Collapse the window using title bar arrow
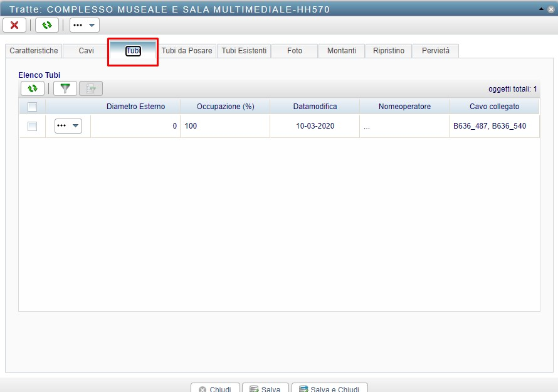The image size is (558, 392). (542, 9)
